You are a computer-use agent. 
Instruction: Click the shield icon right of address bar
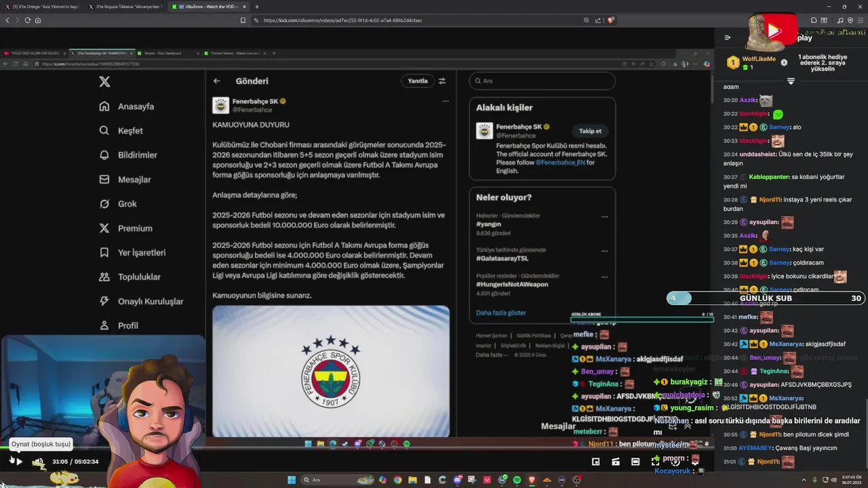[x=611, y=20]
